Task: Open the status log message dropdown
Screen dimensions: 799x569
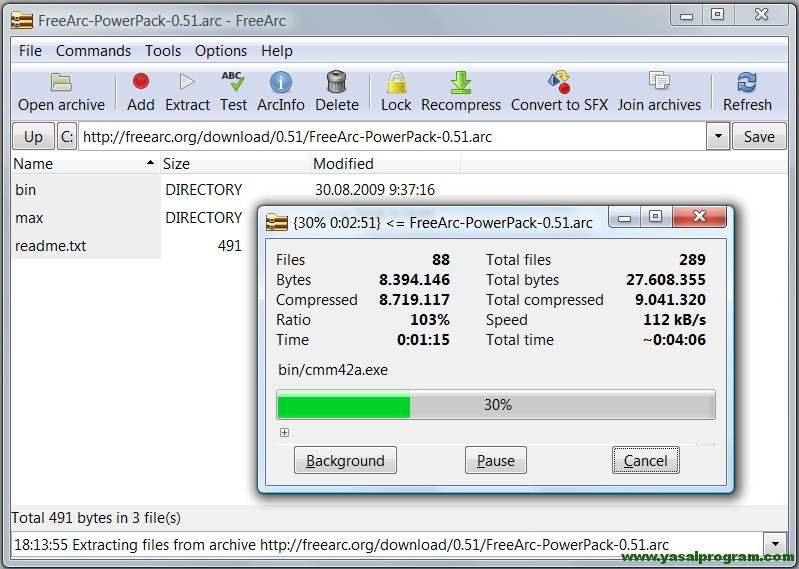Action: 774,544
